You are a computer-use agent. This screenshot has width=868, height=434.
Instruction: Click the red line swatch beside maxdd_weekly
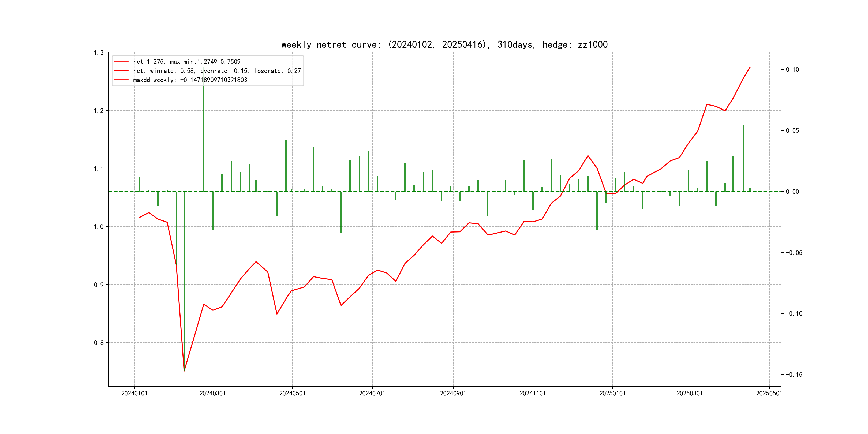[121, 80]
